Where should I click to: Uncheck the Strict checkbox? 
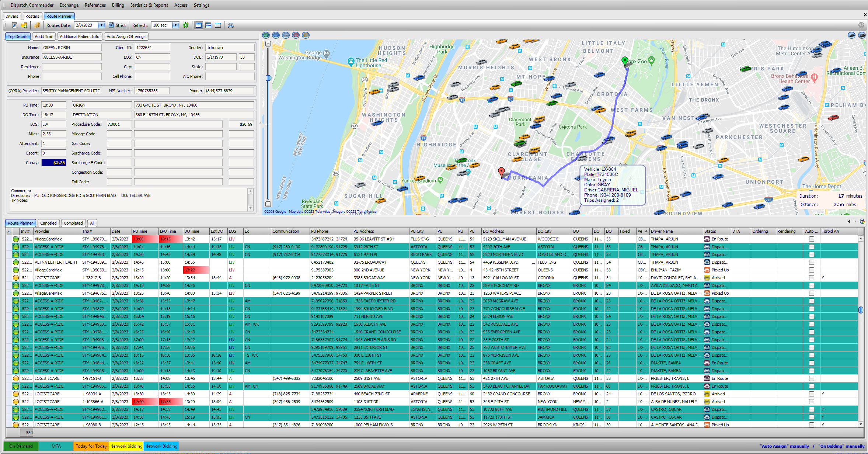point(111,25)
